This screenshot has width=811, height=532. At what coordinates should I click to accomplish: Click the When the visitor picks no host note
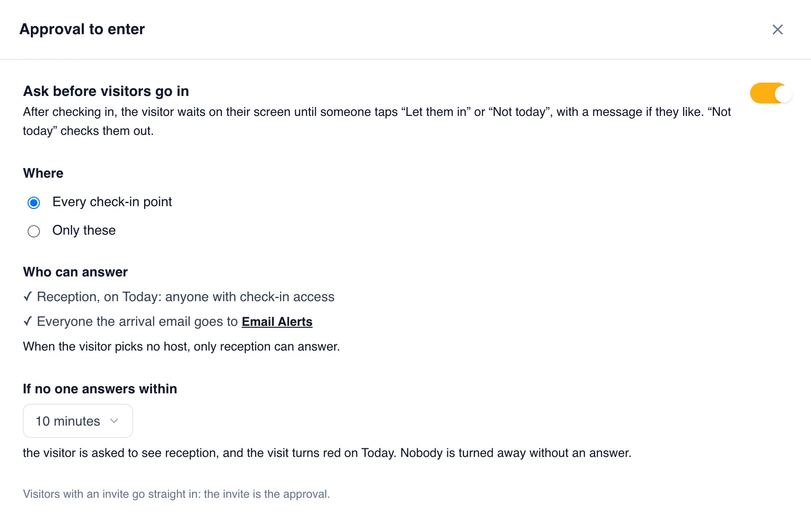pyautogui.click(x=182, y=346)
